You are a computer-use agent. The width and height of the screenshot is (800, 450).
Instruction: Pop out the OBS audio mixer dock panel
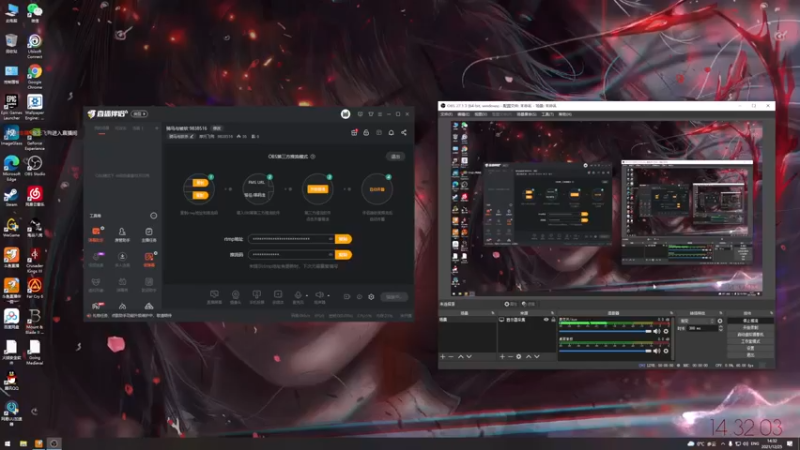coord(671,313)
